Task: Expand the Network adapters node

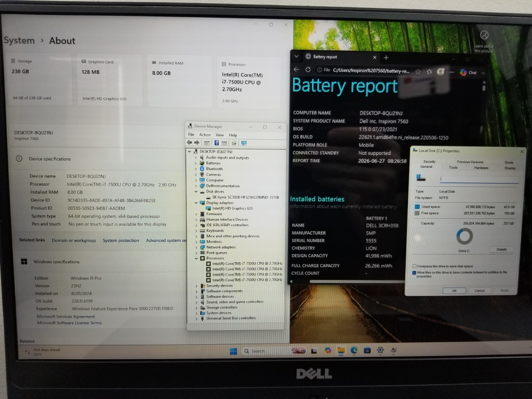Action: 196,247
